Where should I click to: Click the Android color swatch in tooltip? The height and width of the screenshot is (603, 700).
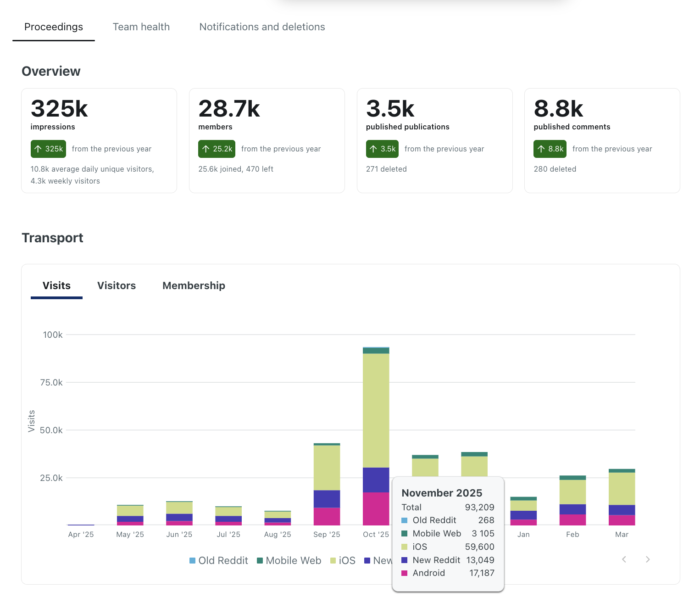pos(404,573)
